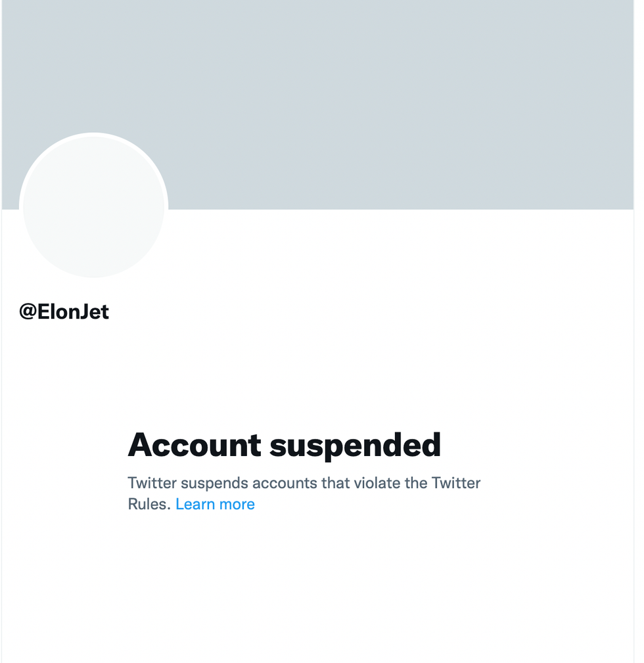This screenshot has width=644, height=663.
Task: Click the word "Account" in the heading
Action: point(195,446)
